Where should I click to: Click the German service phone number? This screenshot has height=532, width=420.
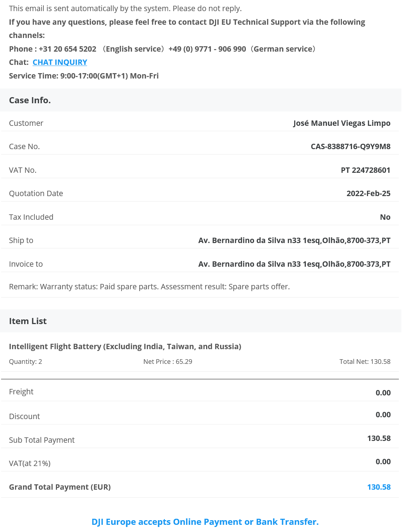(x=207, y=49)
